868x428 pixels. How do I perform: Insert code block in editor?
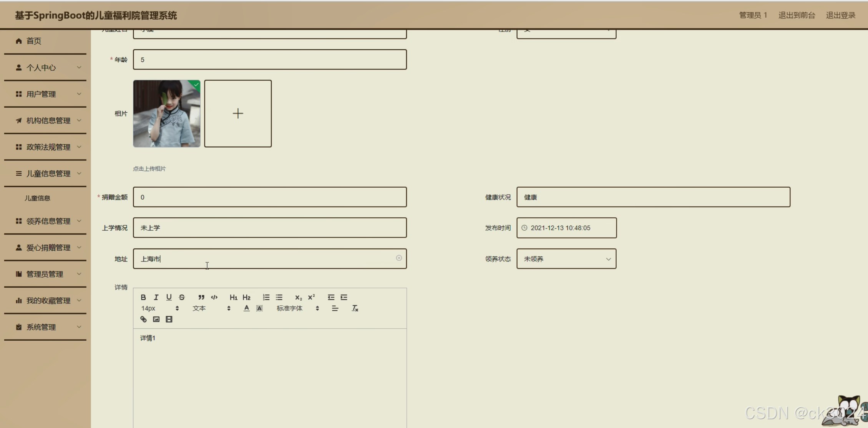214,297
